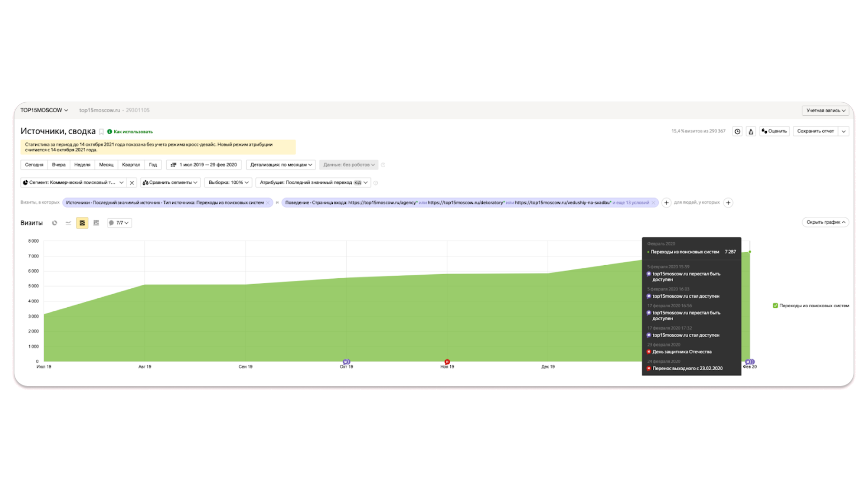Toggle visibility of 'Переходы из поисковых систем'
This screenshot has height=488, width=868.
772,305
